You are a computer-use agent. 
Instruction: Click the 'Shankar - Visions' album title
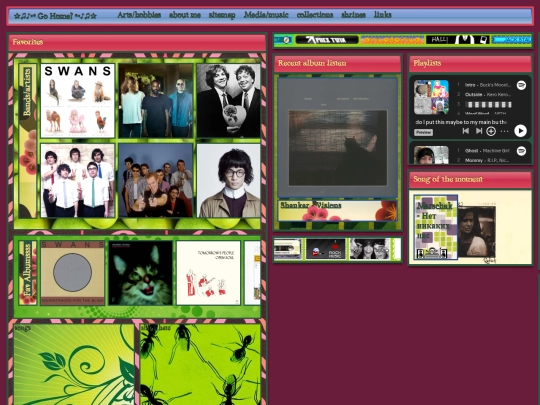(311, 206)
